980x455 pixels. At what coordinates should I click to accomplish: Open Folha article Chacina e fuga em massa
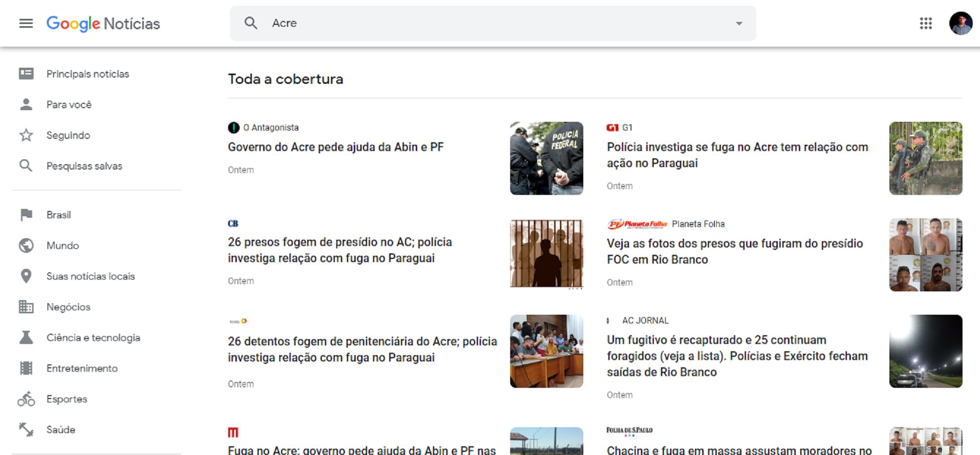coord(739,450)
